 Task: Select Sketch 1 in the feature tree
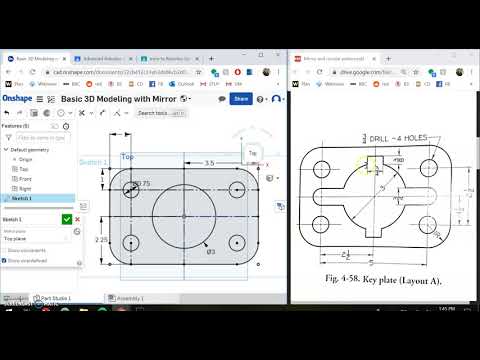tap(37, 198)
